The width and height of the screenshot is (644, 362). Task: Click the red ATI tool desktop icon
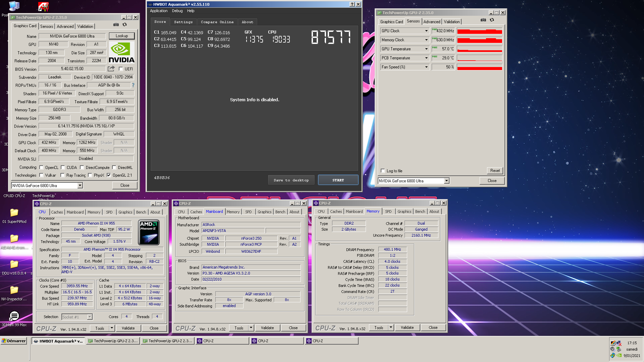coord(43,6)
